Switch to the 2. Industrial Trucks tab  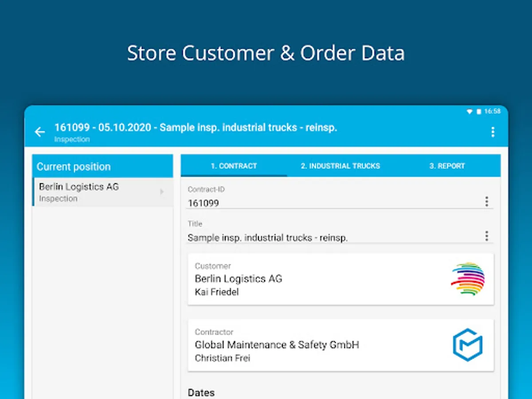340,166
